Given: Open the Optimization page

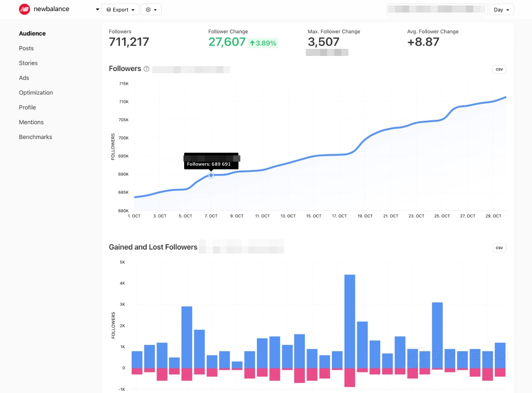Looking at the screenshot, I should [x=36, y=93].
